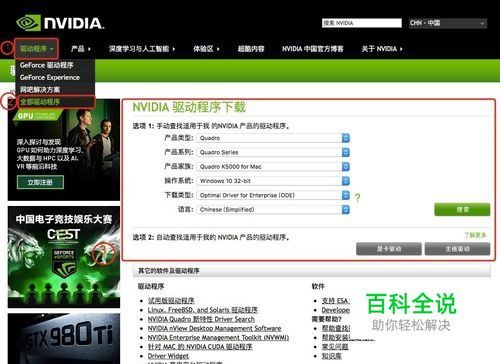The image size is (500, 364).
Task: Open the 产品 navigation menu
Action: [x=81, y=49]
